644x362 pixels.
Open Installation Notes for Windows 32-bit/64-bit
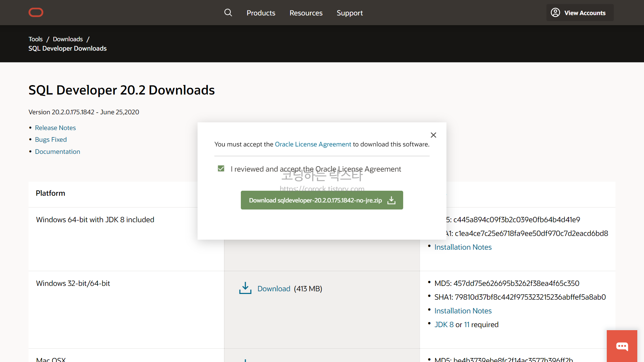point(463,311)
